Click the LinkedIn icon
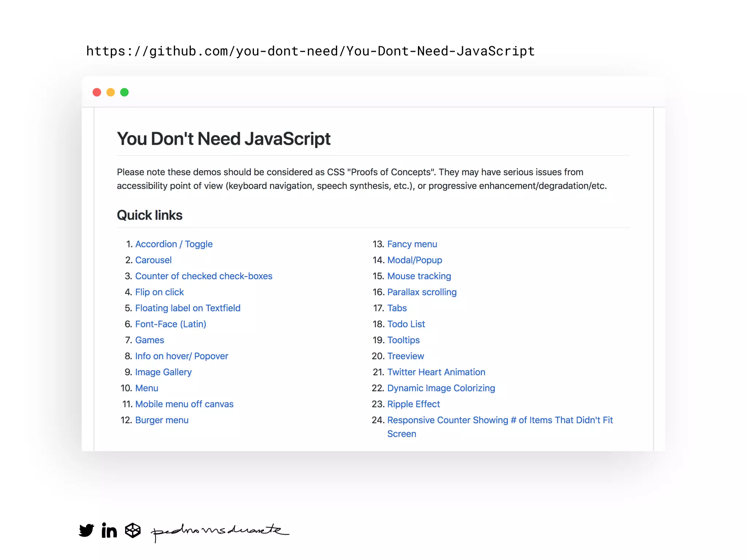 (109, 530)
